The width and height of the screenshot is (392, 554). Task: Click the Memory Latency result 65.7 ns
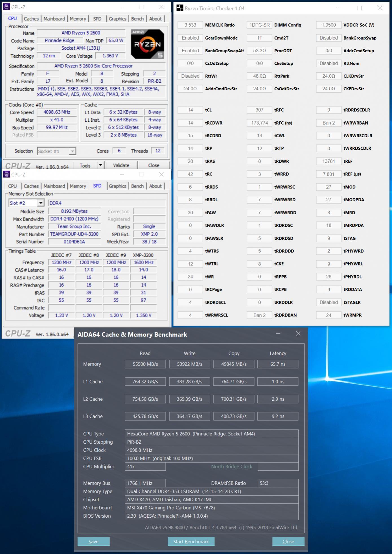278,364
